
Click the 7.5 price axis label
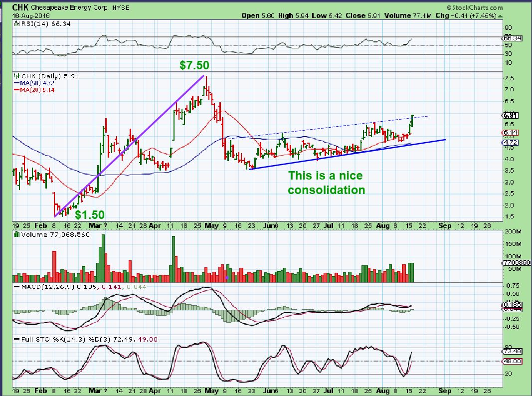pyautogui.click(x=509, y=78)
